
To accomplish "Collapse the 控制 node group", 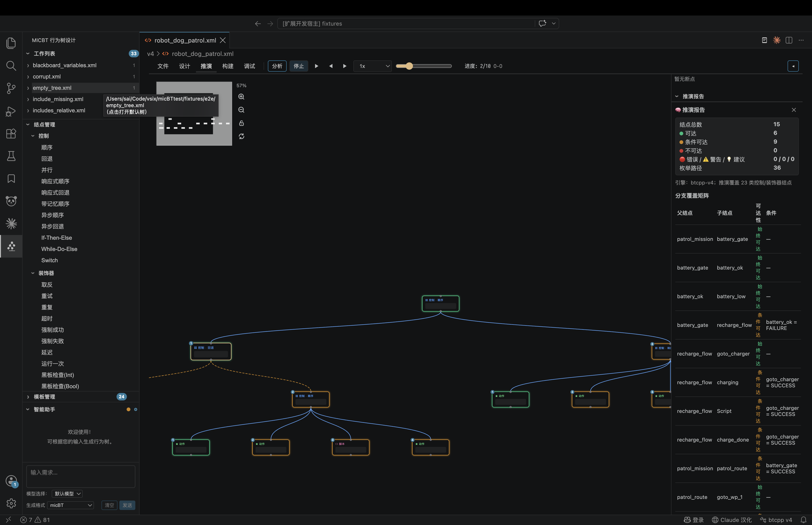I will coord(33,136).
